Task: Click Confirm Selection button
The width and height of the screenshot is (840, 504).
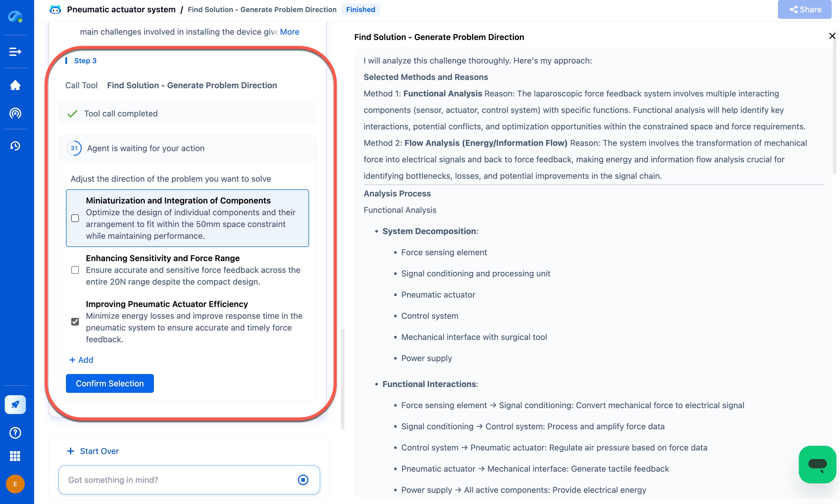Action: click(x=109, y=383)
